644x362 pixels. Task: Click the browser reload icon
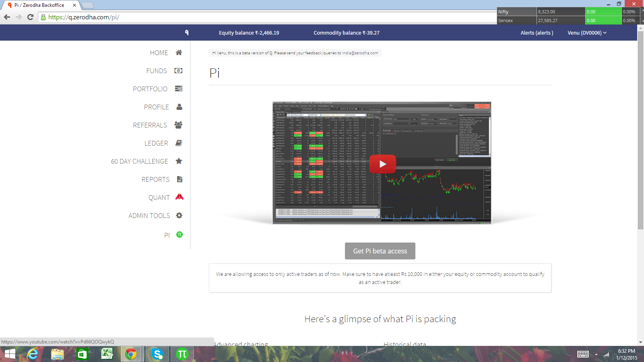tap(30, 17)
